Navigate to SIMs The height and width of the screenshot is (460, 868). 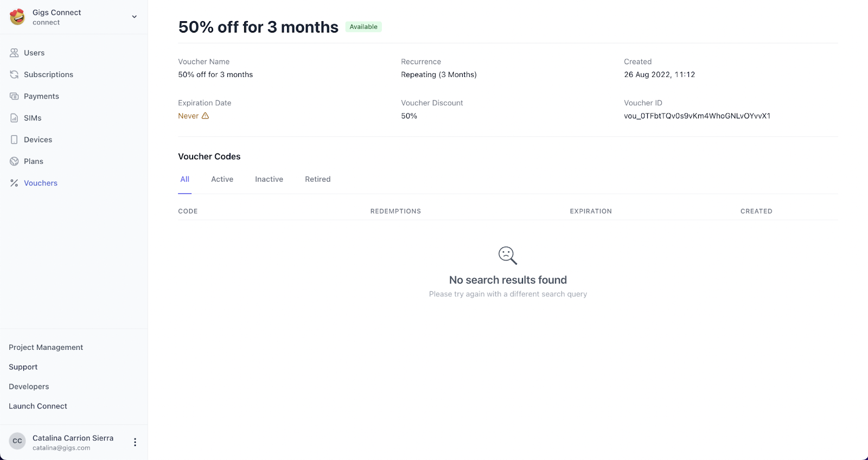[33, 118]
